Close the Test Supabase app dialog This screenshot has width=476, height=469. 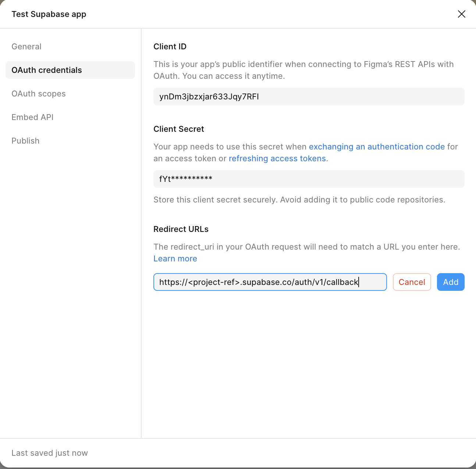point(462,14)
